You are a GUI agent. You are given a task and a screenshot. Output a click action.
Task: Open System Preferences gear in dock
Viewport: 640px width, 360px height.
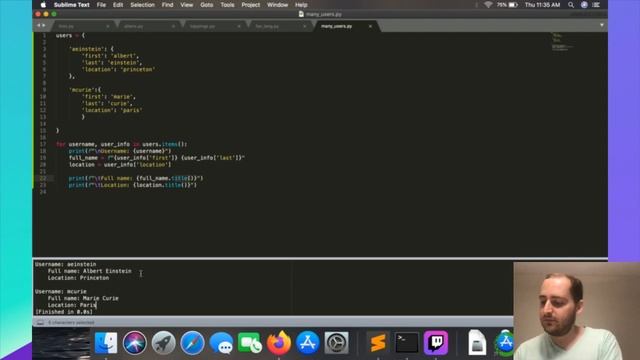point(336,342)
